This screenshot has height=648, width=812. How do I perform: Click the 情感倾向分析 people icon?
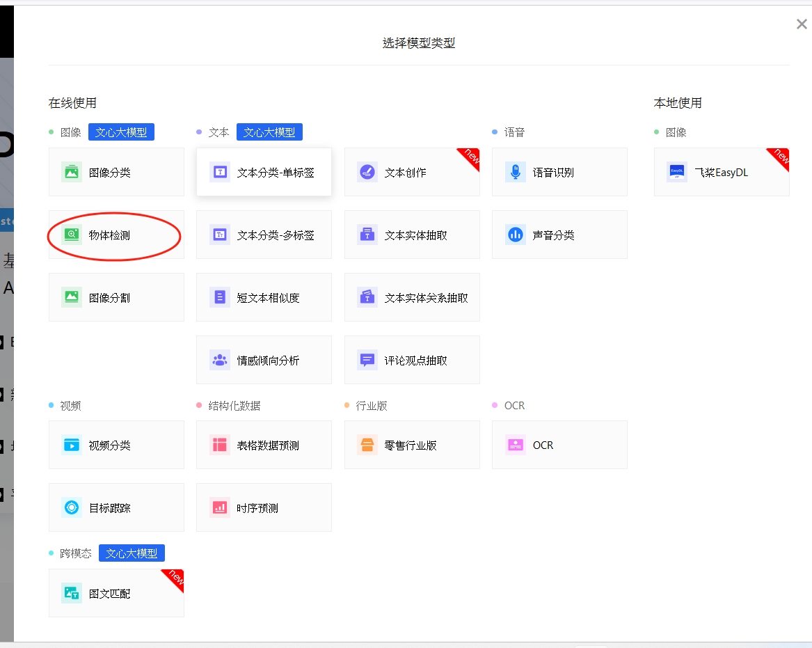point(220,360)
